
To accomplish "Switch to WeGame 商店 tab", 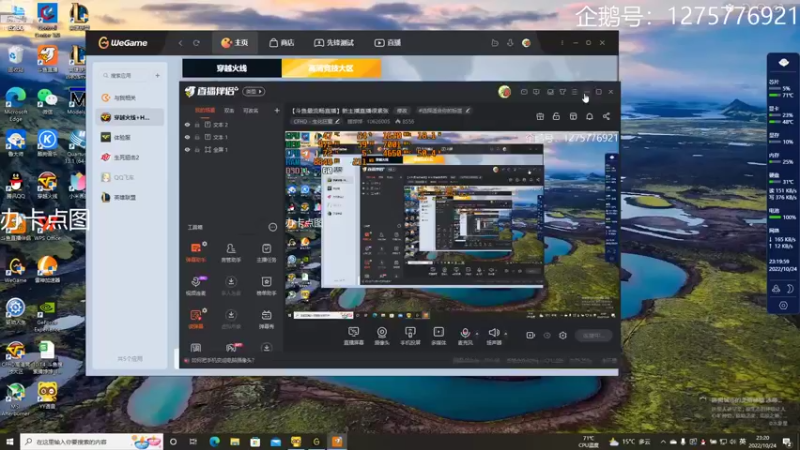I will click(x=282, y=43).
